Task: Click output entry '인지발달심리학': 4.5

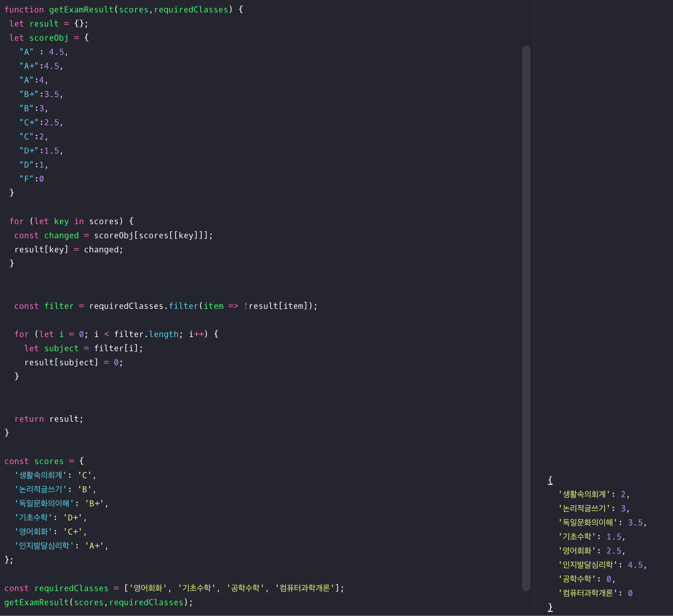Action: (602, 565)
